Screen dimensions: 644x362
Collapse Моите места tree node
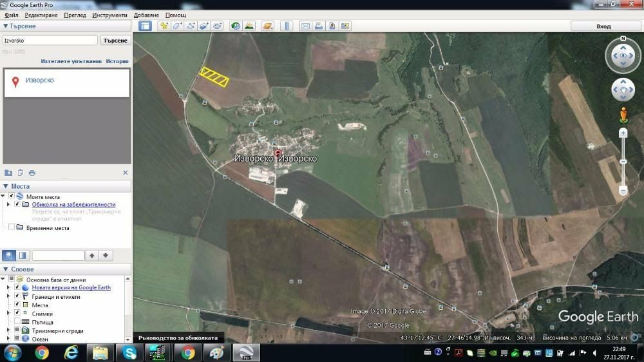tap(3, 196)
